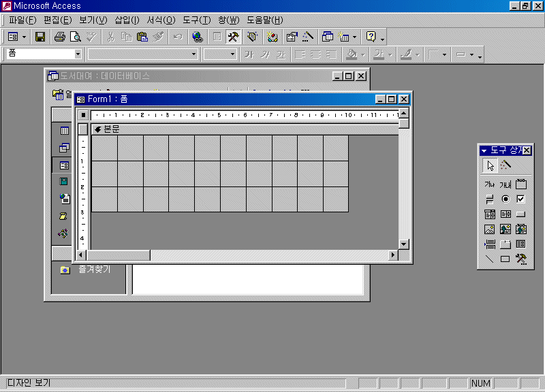The height and width of the screenshot is (392, 545).
Task: Click the Copy icon
Action: click(127, 37)
